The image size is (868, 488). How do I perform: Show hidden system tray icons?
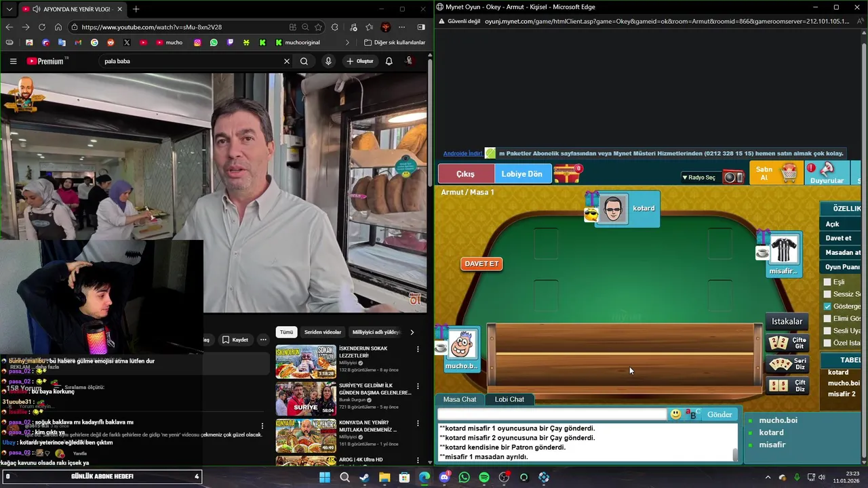point(768,477)
